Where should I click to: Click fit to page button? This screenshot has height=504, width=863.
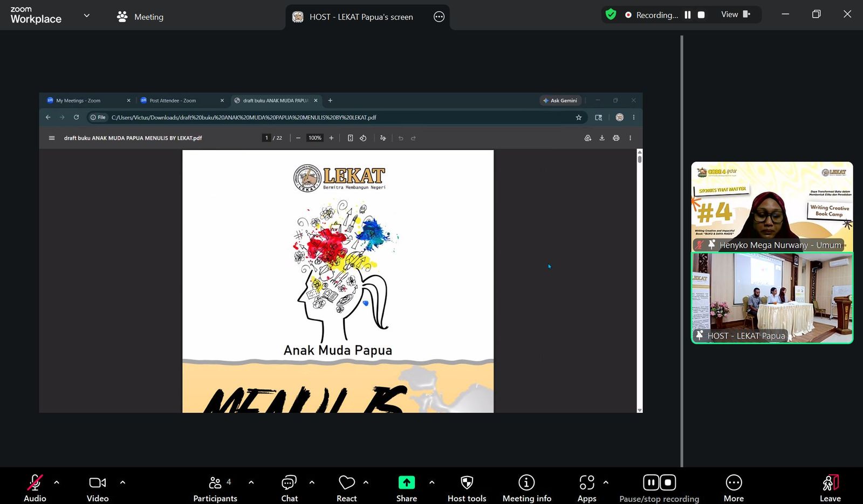[350, 138]
